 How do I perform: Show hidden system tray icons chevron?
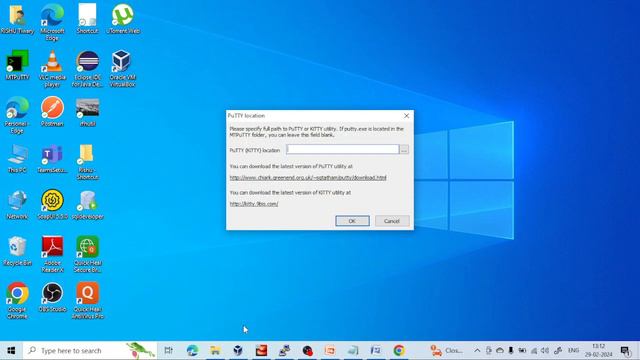(x=477, y=350)
